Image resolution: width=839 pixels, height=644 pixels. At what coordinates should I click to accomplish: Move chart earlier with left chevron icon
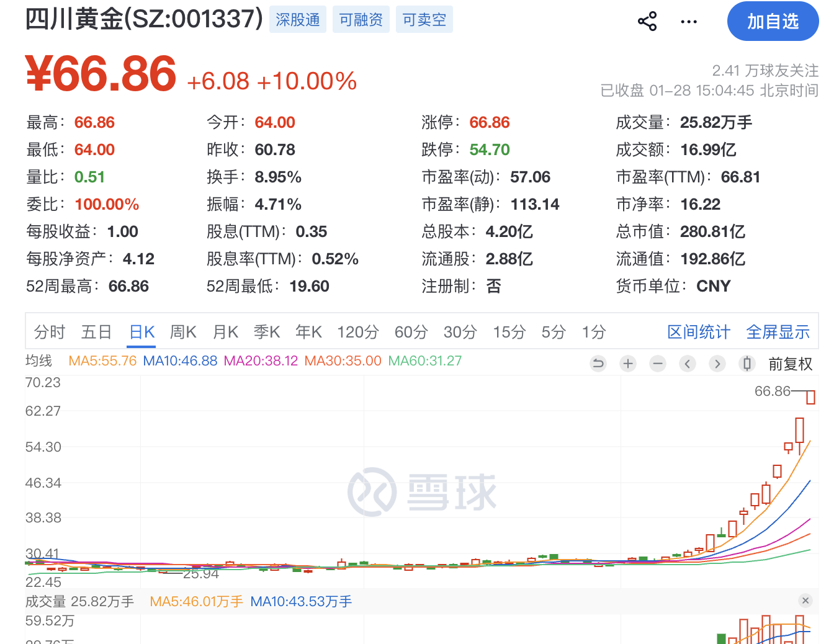click(x=688, y=364)
